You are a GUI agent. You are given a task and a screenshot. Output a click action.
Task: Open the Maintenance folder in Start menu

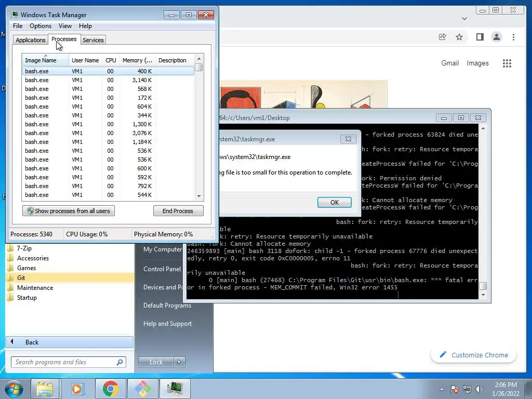70,287
